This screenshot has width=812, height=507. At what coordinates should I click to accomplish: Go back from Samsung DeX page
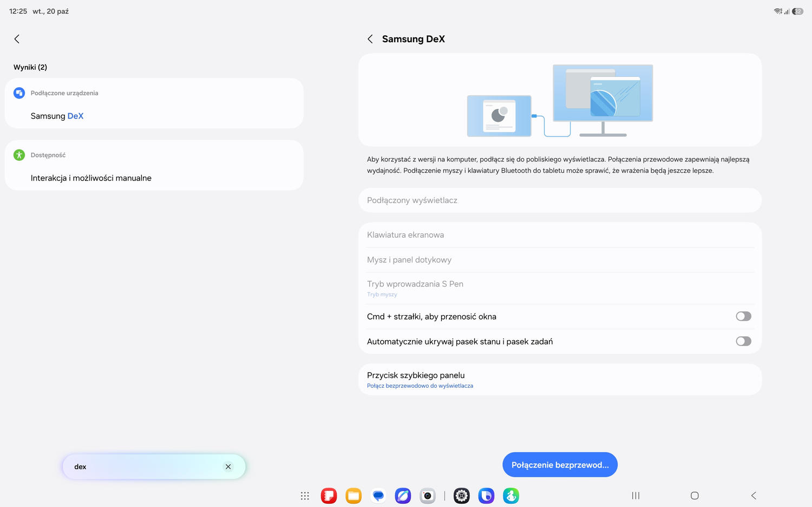370,39
